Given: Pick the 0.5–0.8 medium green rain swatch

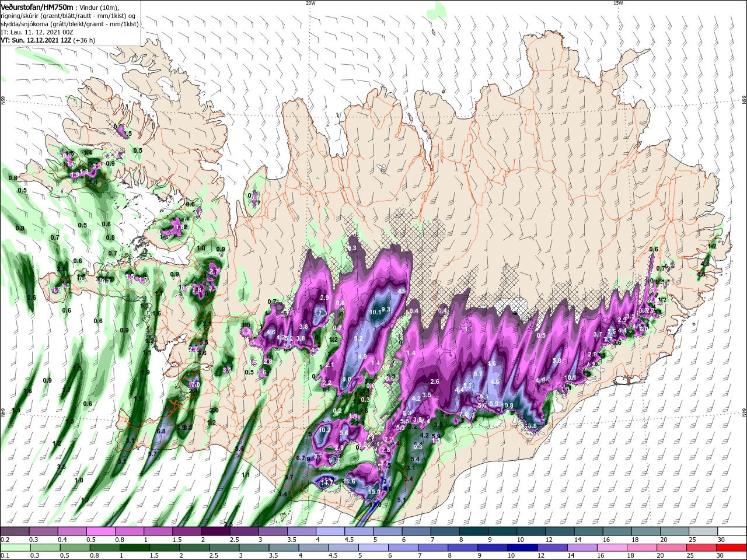Looking at the screenshot, I should point(74,548).
